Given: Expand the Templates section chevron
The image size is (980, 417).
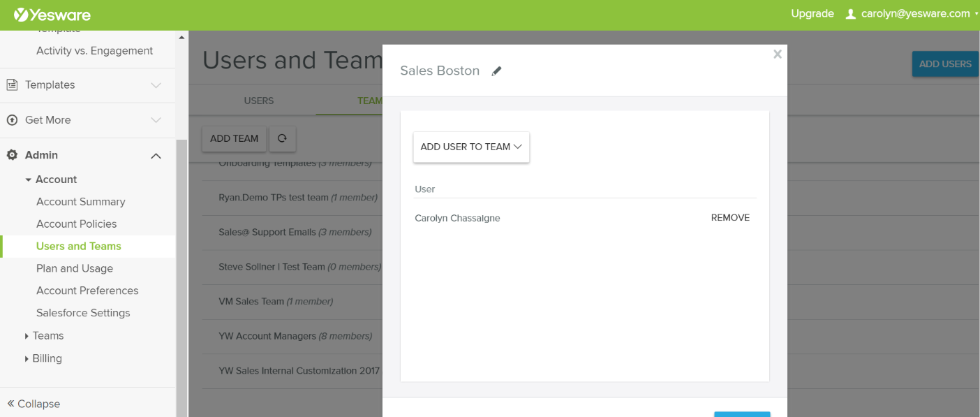Looking at the screenshot, I should tap(156, 85).
